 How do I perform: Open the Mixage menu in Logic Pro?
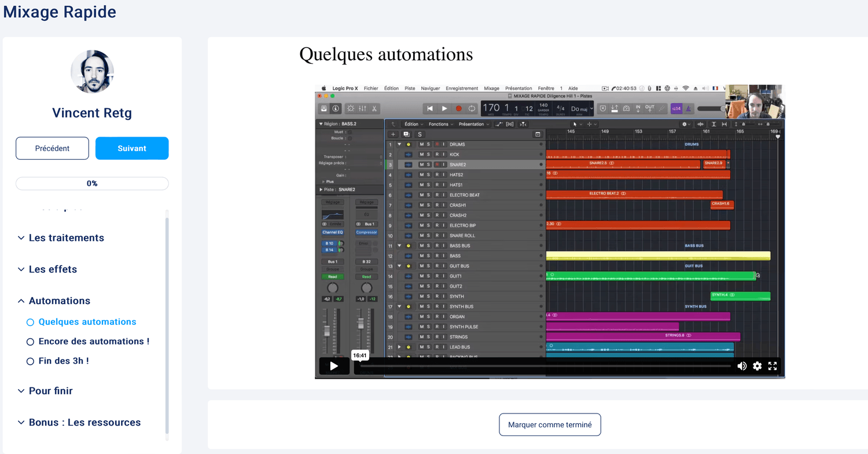(x=491, y=89)
